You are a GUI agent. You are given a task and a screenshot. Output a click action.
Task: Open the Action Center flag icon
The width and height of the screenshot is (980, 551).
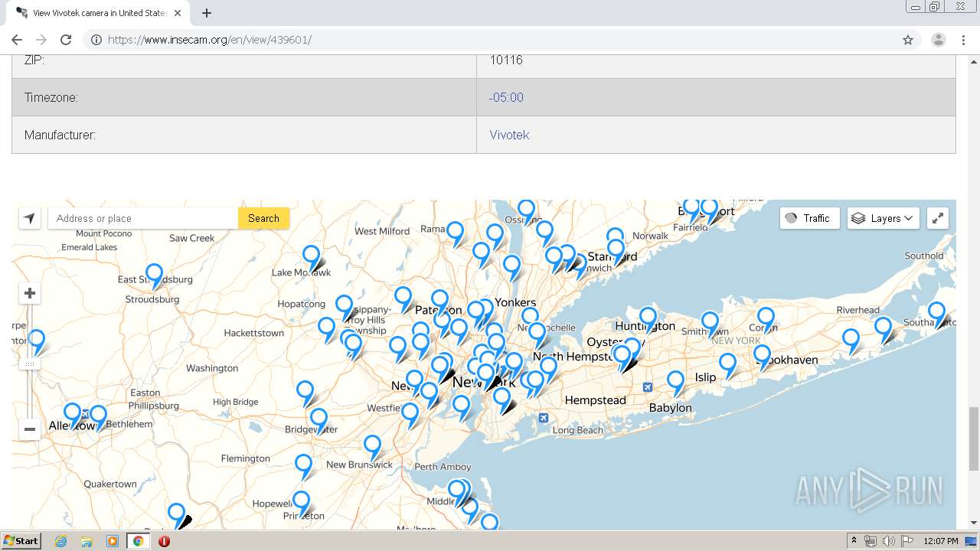pos(906,541)
